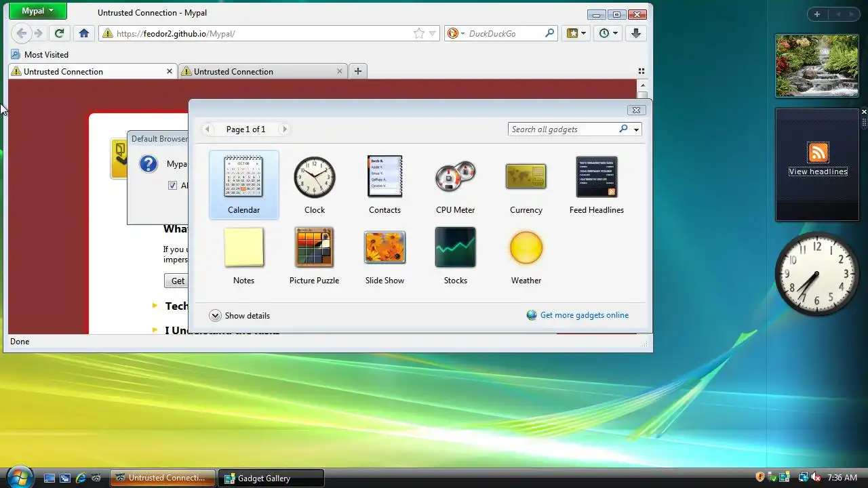Click the Windows Sidebar tray icon

(x=785, y=478)
